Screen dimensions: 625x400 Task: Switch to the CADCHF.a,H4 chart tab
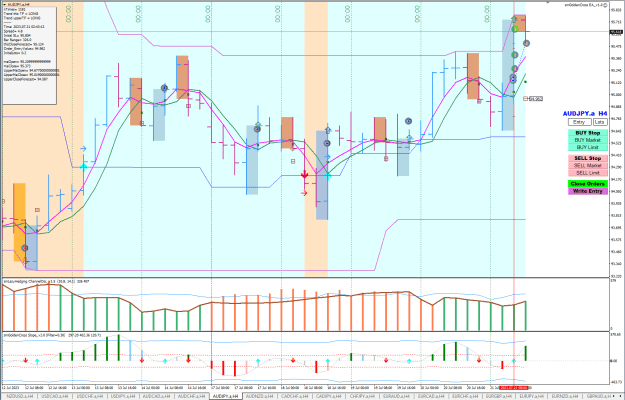coord(295,396)
